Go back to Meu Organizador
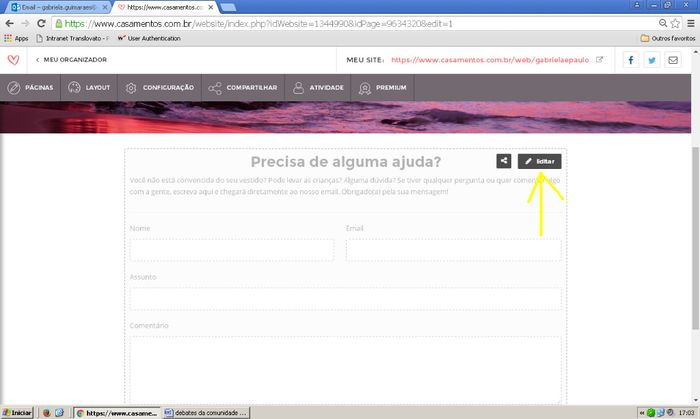This screenshot has width=700, height=419. point(71,60)
